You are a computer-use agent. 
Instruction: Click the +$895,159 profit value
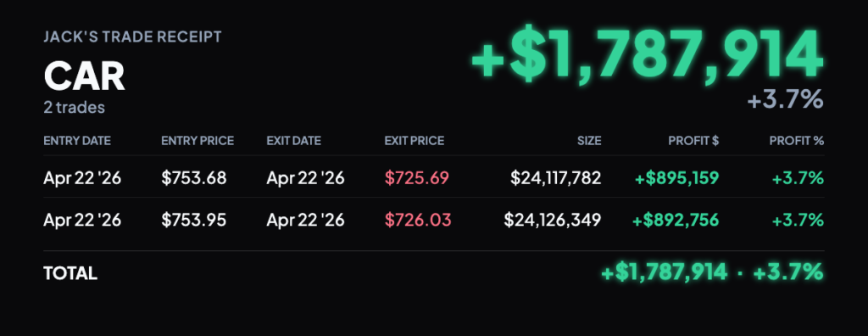677,178
